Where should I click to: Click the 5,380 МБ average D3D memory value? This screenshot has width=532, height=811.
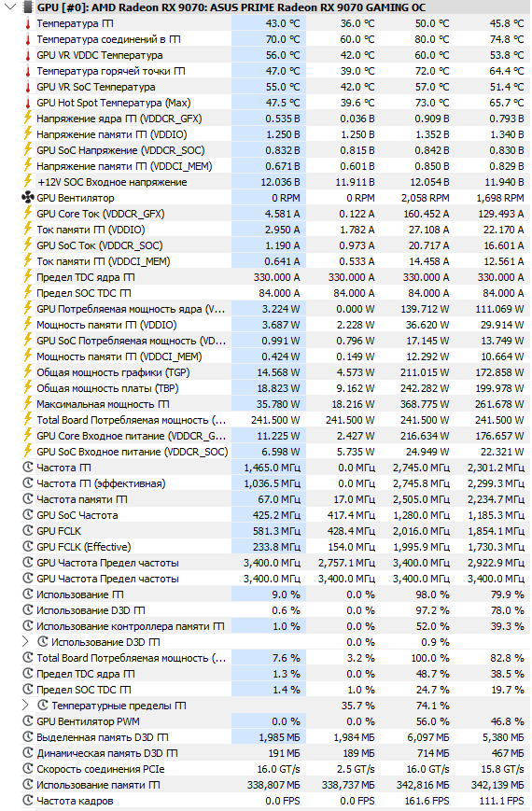click(x=504, y=737)
